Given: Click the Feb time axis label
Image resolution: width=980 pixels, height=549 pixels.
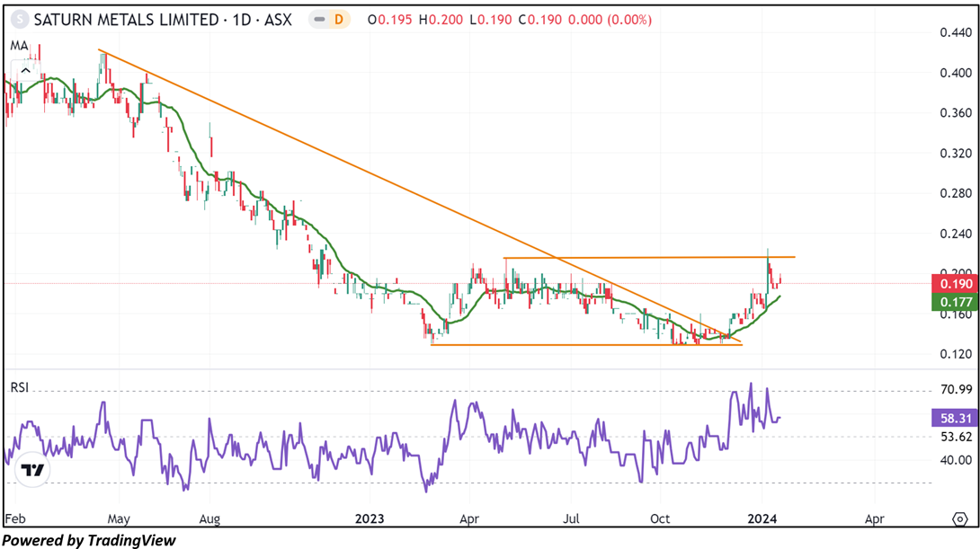Looking at the screenshot, I should [15, 519].
